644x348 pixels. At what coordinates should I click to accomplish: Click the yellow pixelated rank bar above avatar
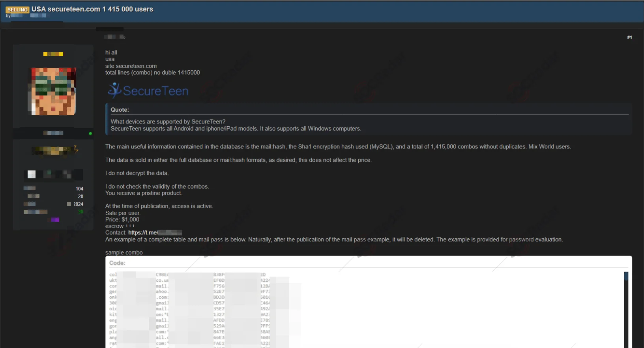(53, 54)
